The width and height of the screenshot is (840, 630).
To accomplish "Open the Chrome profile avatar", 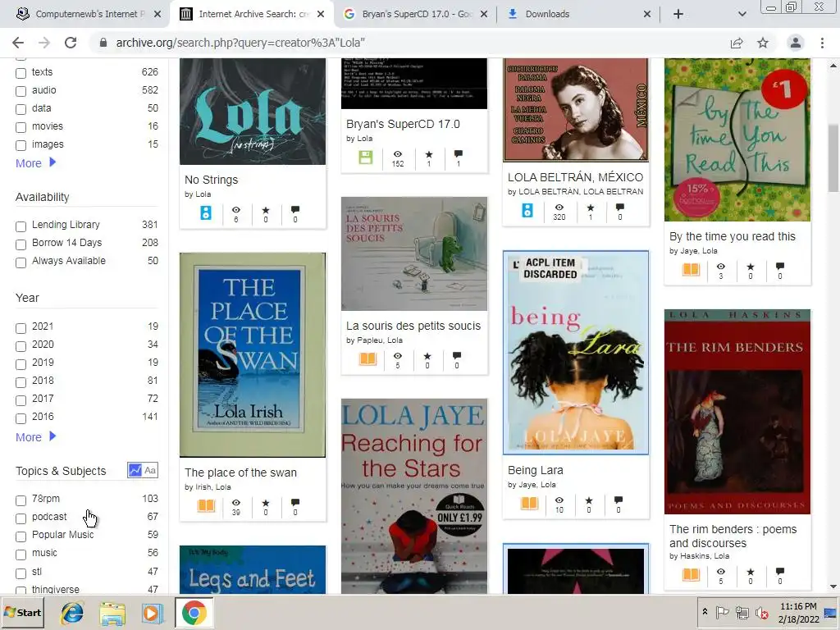I will (796, 43).
